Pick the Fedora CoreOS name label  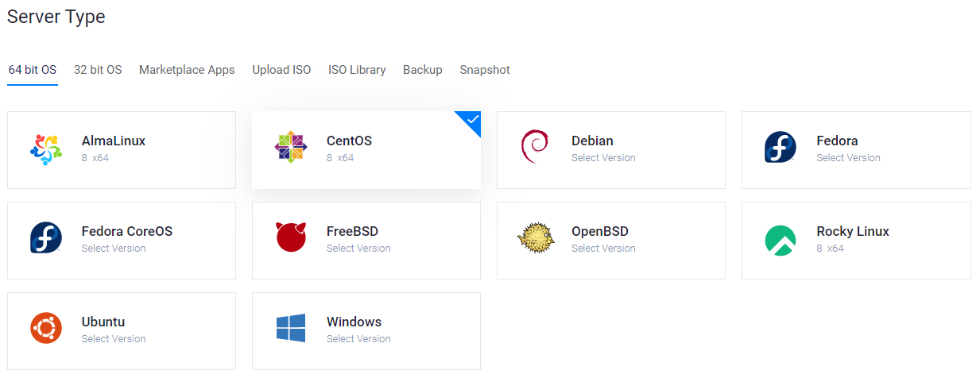pos(127,232)
